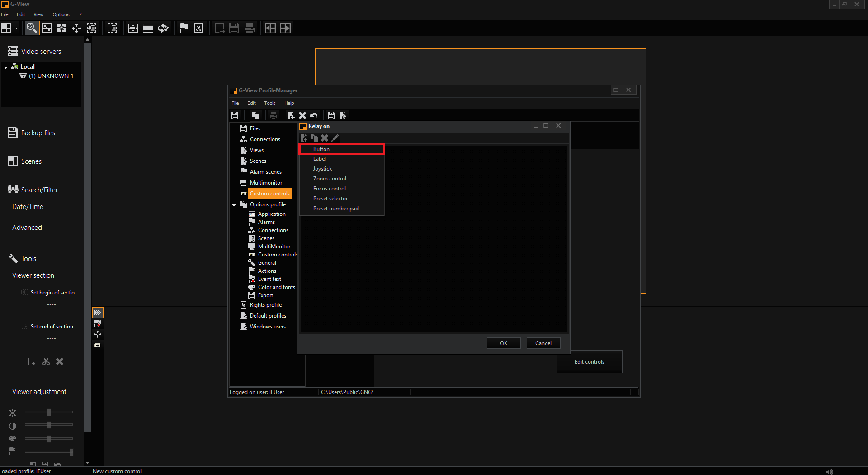The image size is (868, 475).
Task: Click the four-way move arrows toolbar icon
Action: pyautogui.click(x=76, y=28)
